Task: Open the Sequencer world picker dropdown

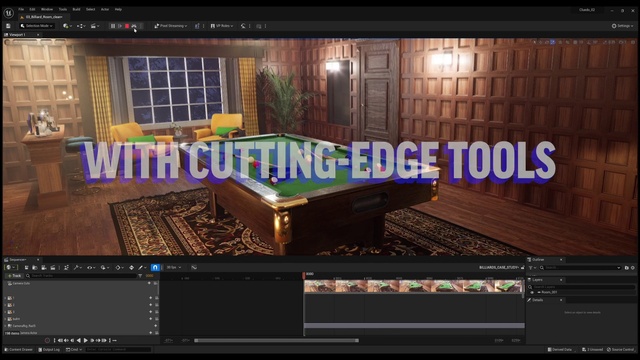Action: pos(11,267)
